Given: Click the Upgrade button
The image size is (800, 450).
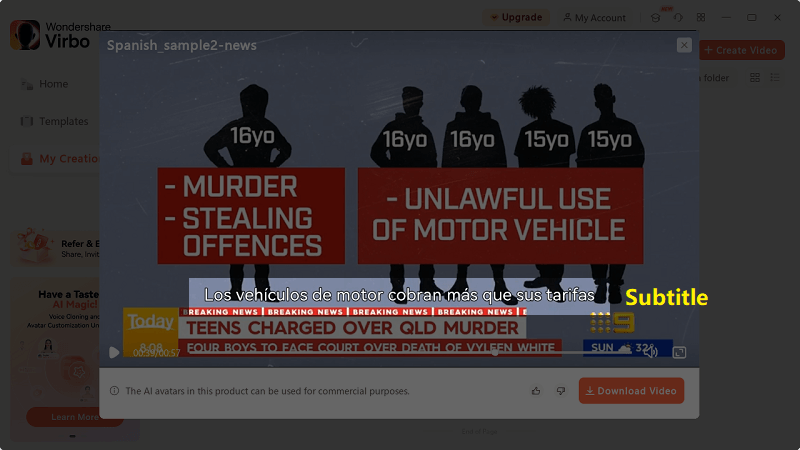Looking at the screenshot, I should (x=516, y=17).
